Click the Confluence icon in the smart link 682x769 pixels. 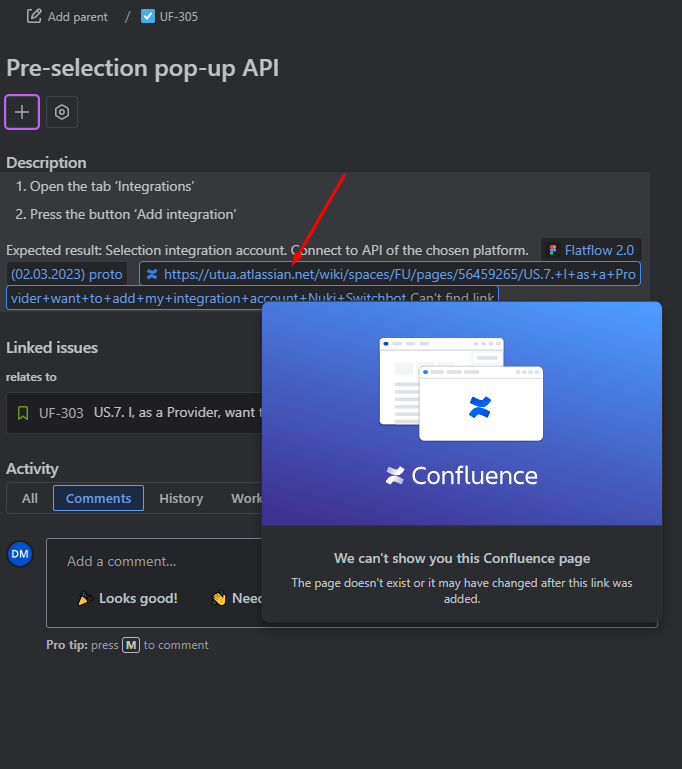click(x=152, y=274)
